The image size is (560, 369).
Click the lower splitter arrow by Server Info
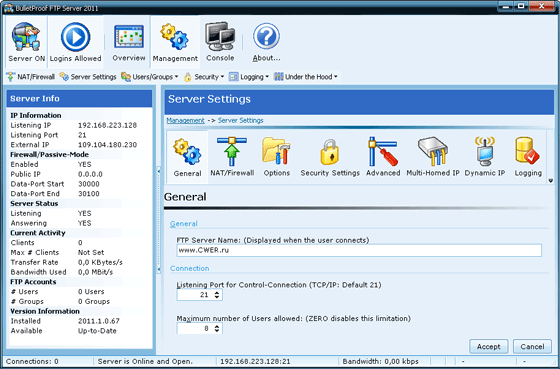[159, 269]
